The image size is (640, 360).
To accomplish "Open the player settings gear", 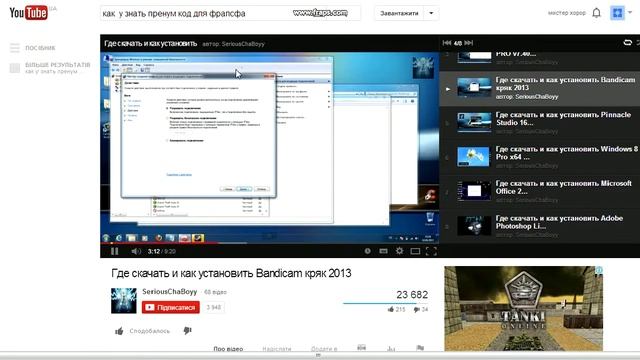I will click(399, 251).
